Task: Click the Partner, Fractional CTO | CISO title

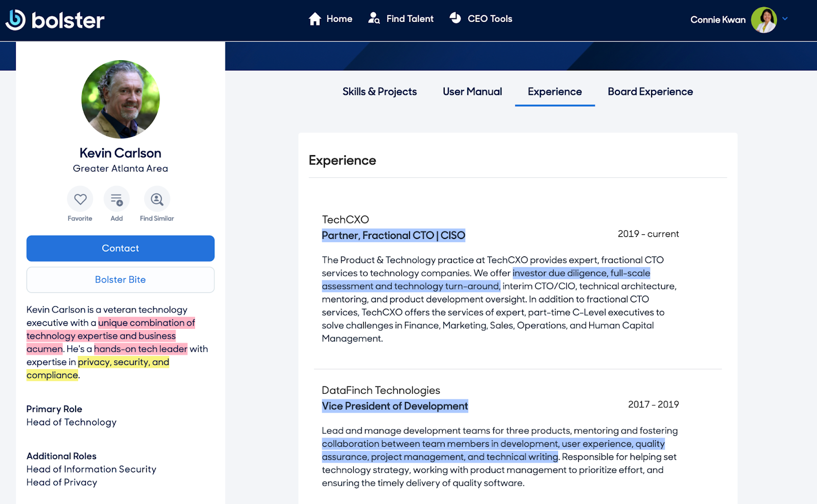Action: tap(393, 235)
